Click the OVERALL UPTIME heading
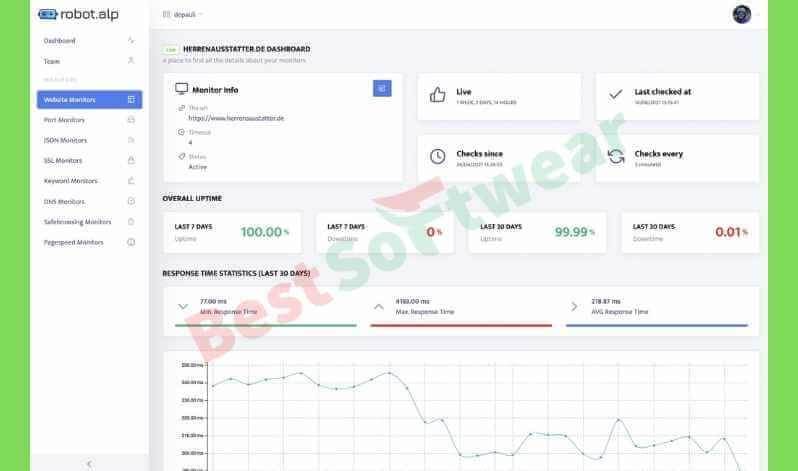This screenshot has height=471, width=798. 192,198
